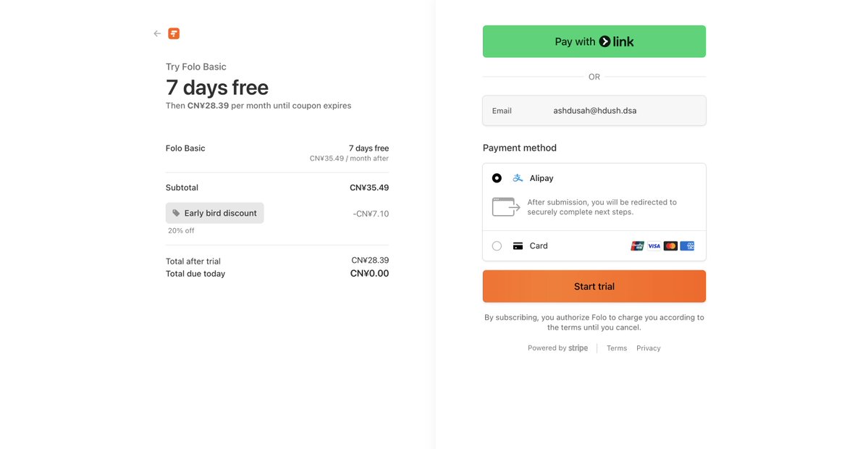The height and width of the screenshot is (449, 868).
Task: Click the Alipay logo icon
Action: pyautogui.click(x=518, y=178)
